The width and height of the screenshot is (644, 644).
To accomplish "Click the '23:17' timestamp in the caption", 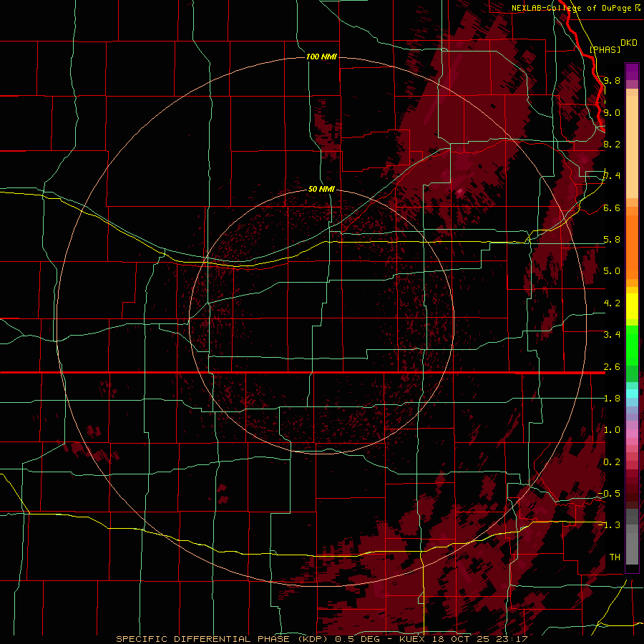I will coord(513,639).
